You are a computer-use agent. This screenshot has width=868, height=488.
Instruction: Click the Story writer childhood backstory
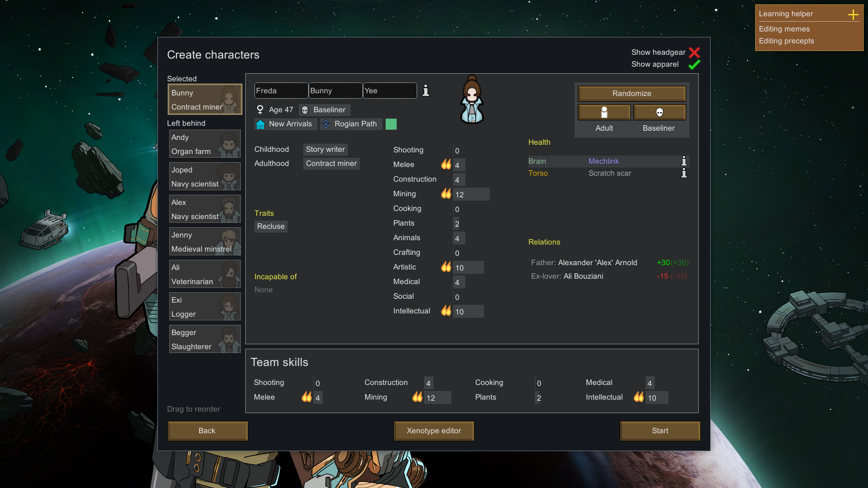(325, 150)
